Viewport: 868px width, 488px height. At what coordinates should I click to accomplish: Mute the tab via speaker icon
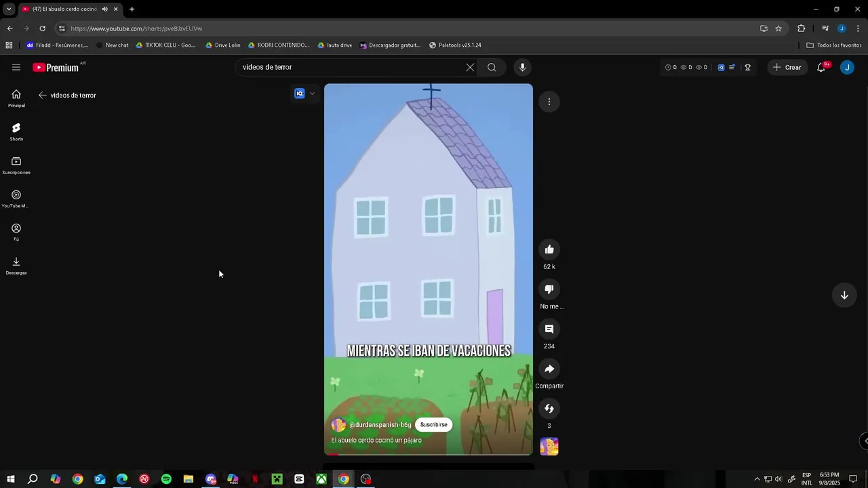(104, 9)
